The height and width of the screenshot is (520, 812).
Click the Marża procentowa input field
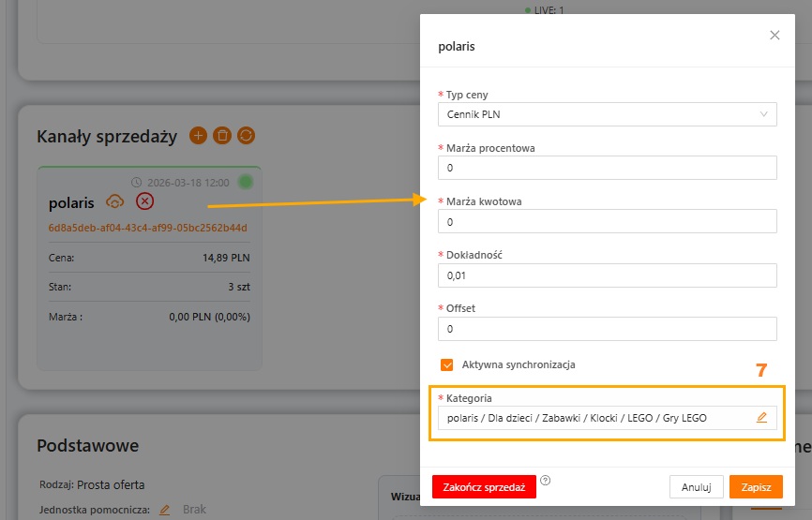click(607, 168)
